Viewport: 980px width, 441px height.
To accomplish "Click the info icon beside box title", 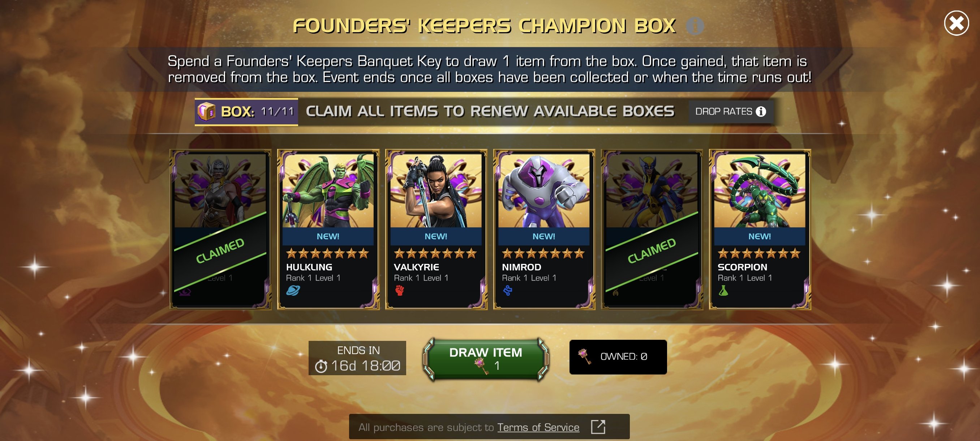I will pos(695,26).
